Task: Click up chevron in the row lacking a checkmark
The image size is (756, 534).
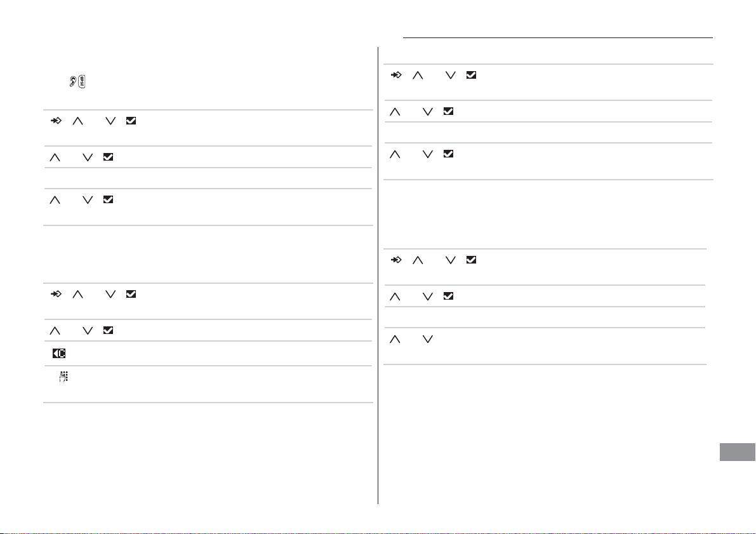Action: (x=395, y=340)
